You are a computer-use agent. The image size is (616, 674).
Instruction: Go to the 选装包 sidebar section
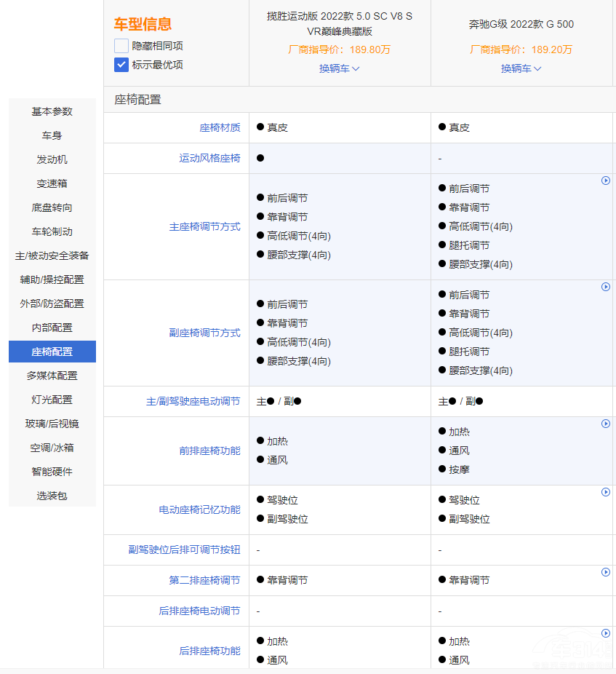[52, 495]
